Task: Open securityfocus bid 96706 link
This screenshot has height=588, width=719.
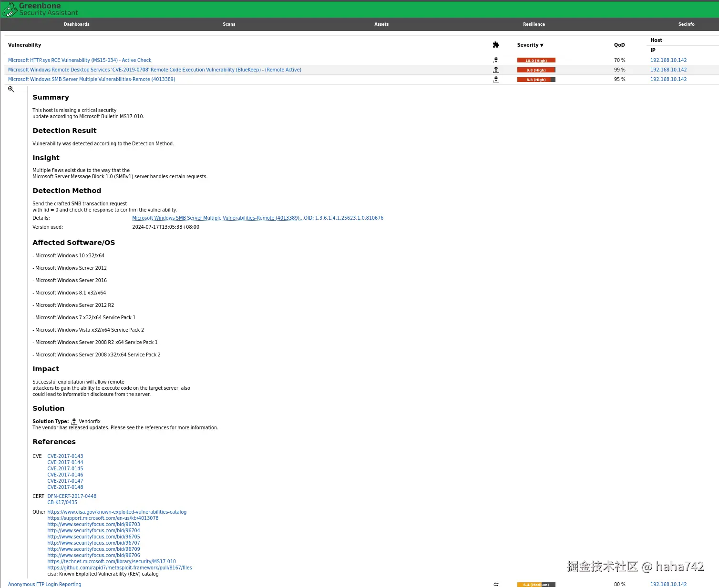Action: [94, 555]
